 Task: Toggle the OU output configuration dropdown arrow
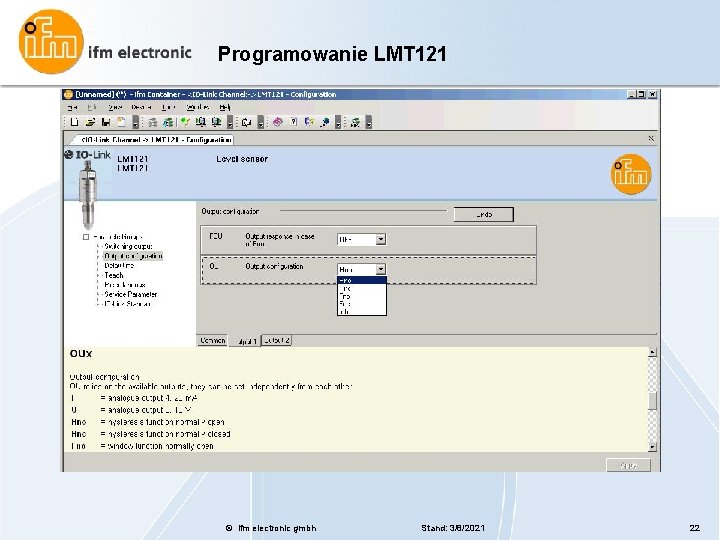coord(381,270)
